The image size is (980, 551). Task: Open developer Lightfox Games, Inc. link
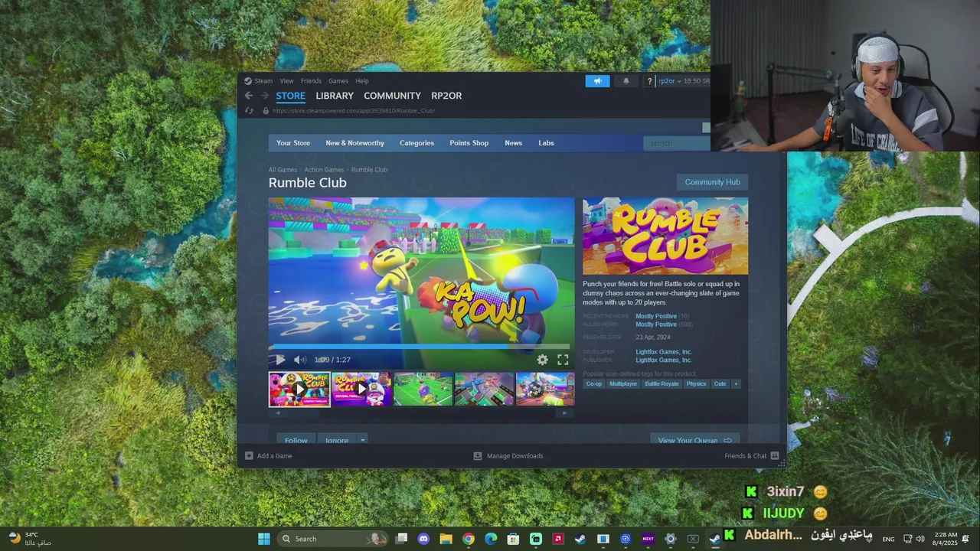[664, 352]
